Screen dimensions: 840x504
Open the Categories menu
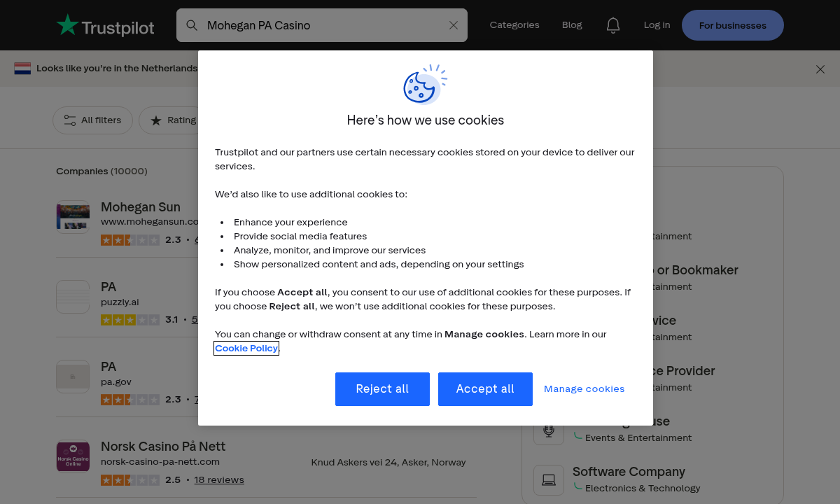[514, 24]
